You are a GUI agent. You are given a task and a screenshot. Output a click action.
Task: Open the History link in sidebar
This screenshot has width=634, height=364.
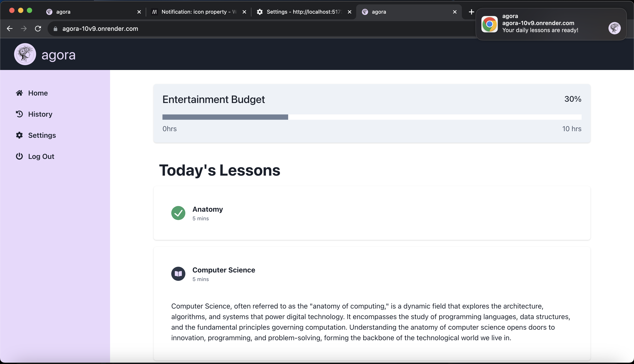tap(40, 114)
